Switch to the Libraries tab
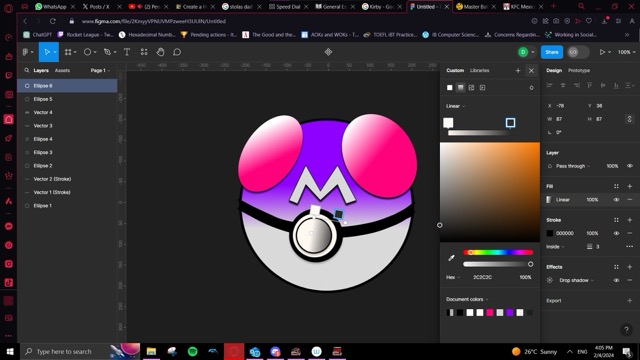The height and width of the screenshot is (360, 640). 479,70
